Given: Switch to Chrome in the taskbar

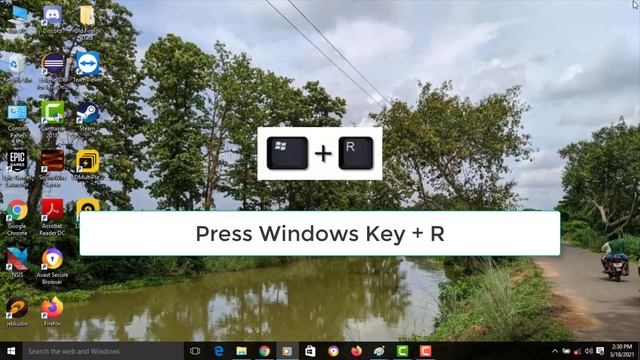Looking at the screenshot, I should [x=264, y=351].
